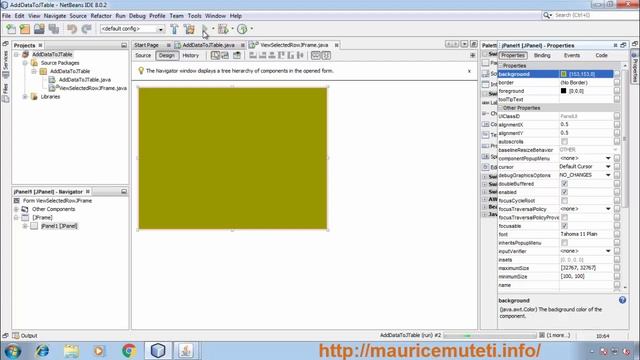Click the Redo toolbar icon
This screenshot has width=640, height=360.
click(x=86, y=29)
